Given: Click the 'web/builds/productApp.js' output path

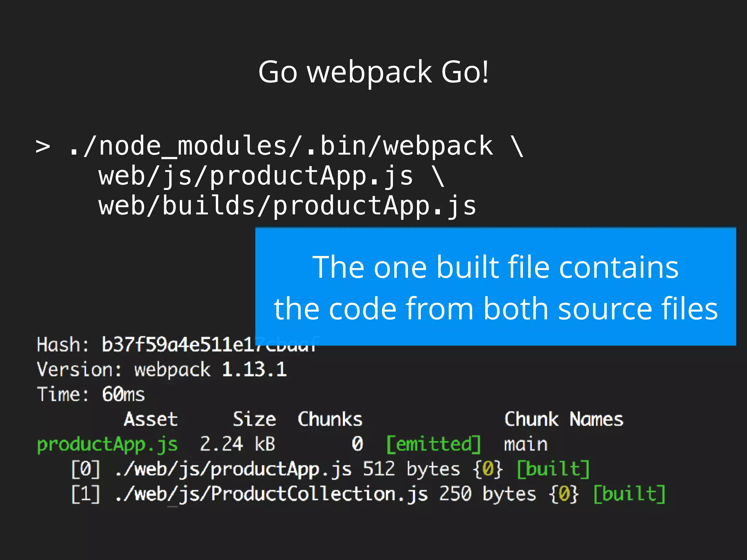Looking at the screenshot, I should pyautogui.click(x=287, y=206).
